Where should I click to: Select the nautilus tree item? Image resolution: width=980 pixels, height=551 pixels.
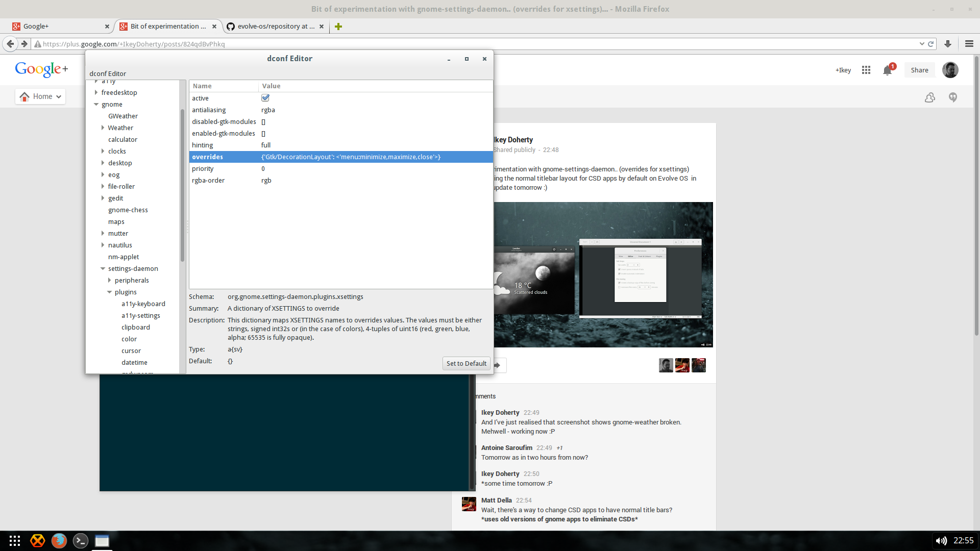(120, 245)
